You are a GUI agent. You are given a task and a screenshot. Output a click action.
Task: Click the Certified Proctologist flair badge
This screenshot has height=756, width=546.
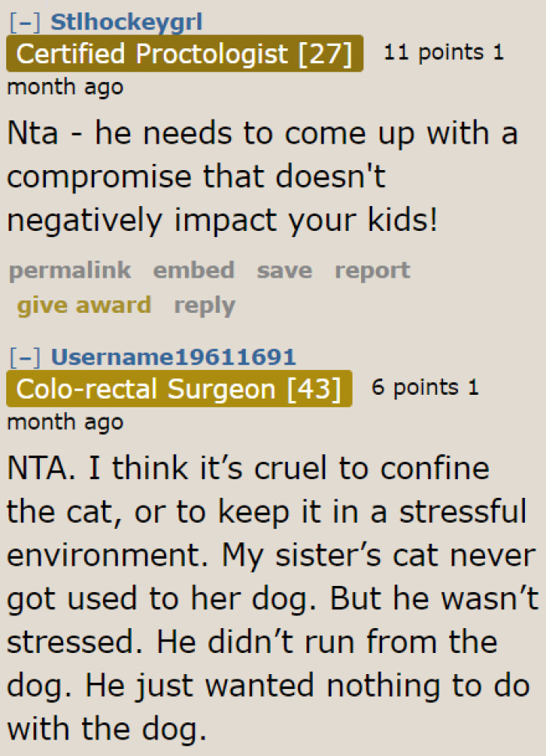click(184, 54)
